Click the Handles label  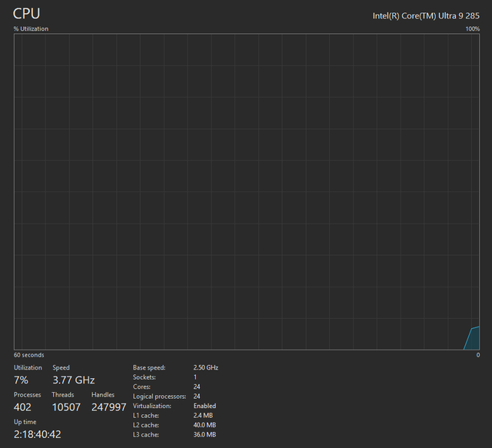click(103, 395)
